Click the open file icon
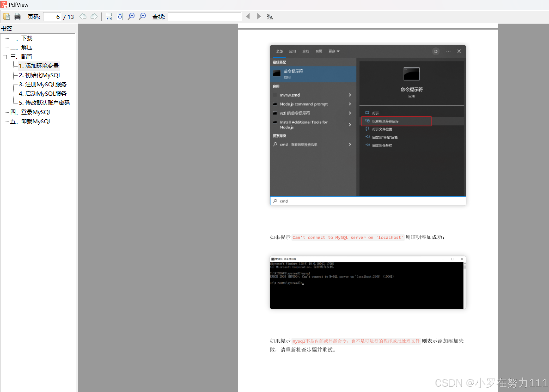The width and height of the screenshot is (549, 392). coord(6,17)
